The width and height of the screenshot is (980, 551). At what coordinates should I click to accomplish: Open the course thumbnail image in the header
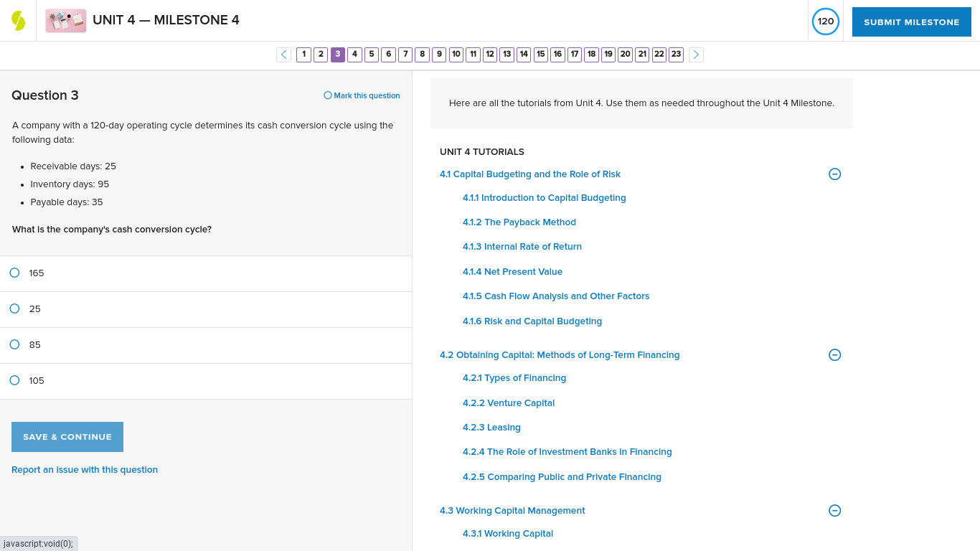65,21
